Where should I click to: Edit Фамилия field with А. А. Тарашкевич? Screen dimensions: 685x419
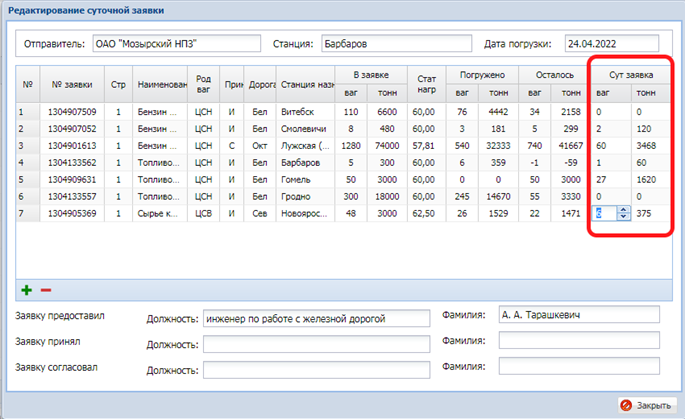pos(579,315)
